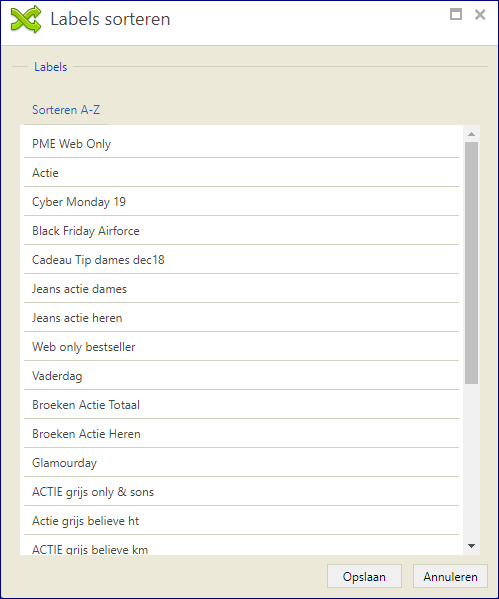Click the scrollbar up arrow

tap(471, 134)
